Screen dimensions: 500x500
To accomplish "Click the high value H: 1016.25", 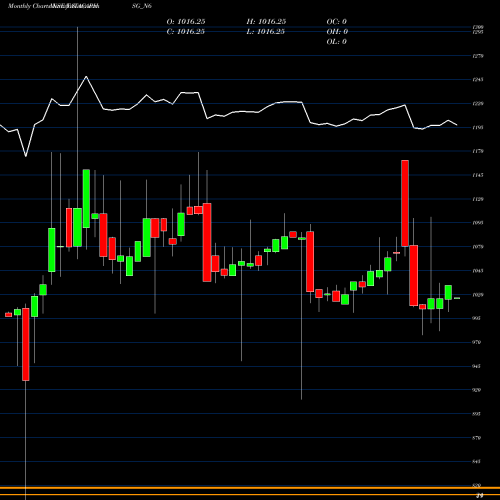I will pyautogui.click(x=266, y=21).
